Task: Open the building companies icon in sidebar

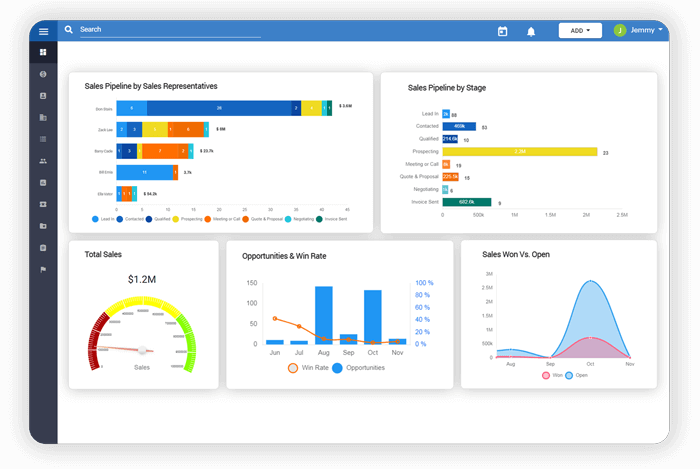Action: tap(43, 118)
